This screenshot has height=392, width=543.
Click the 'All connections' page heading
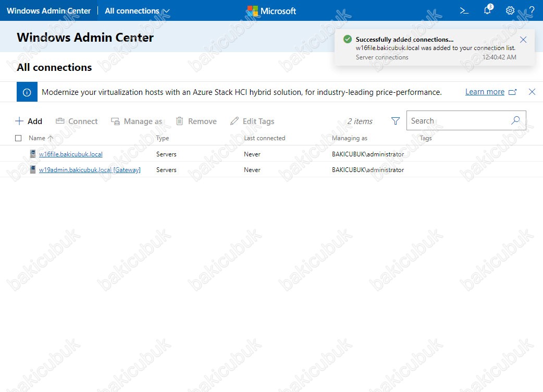coord(54,67)
